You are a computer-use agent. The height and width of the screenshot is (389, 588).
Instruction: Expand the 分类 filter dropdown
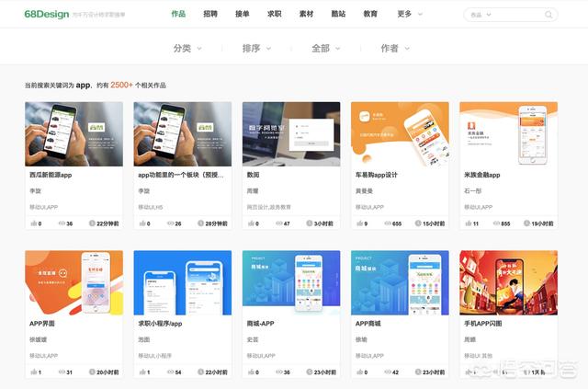[x=187, y=49]
